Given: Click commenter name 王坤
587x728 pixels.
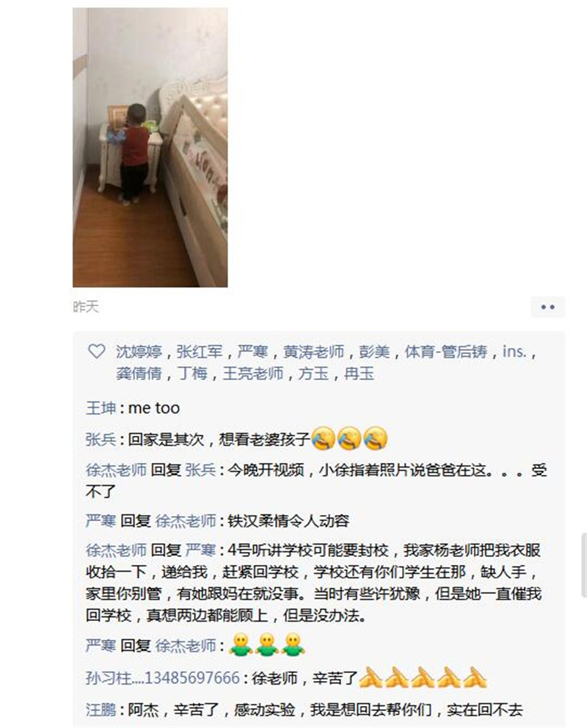Looking at the screenshot, I should tap(101, 408).
